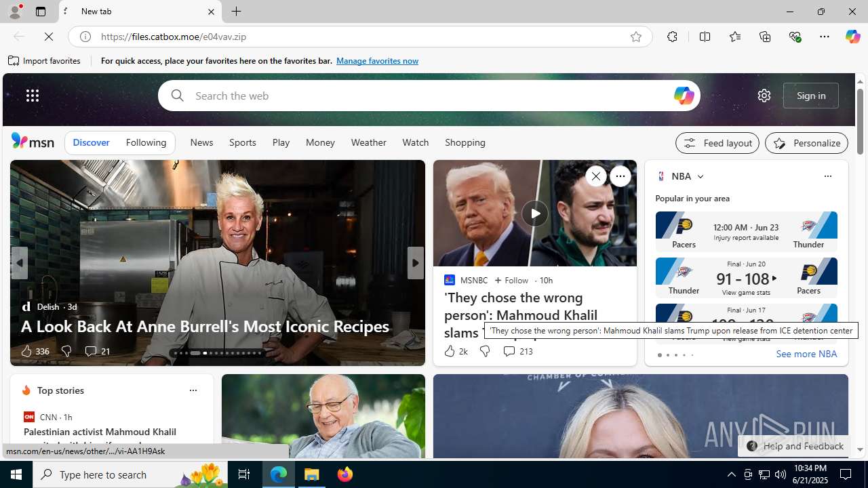Open a new browser tab

(x=237, y=12)
